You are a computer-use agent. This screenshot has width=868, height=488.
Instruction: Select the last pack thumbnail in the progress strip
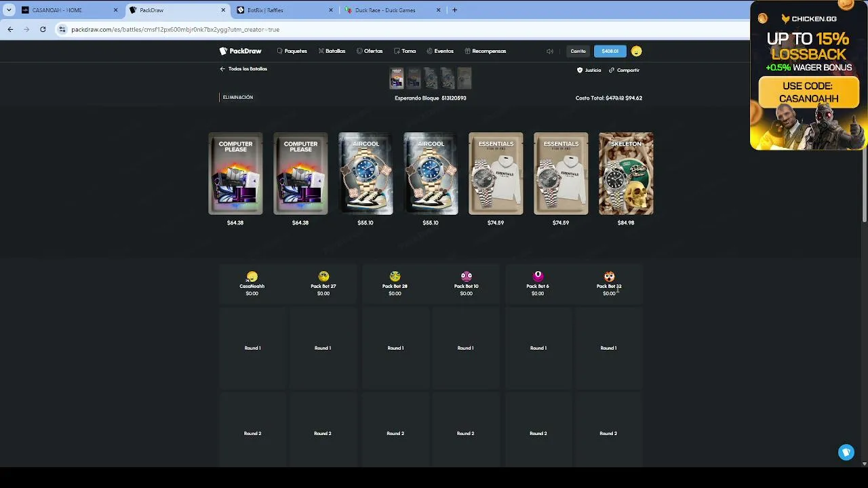coord(465,79)
